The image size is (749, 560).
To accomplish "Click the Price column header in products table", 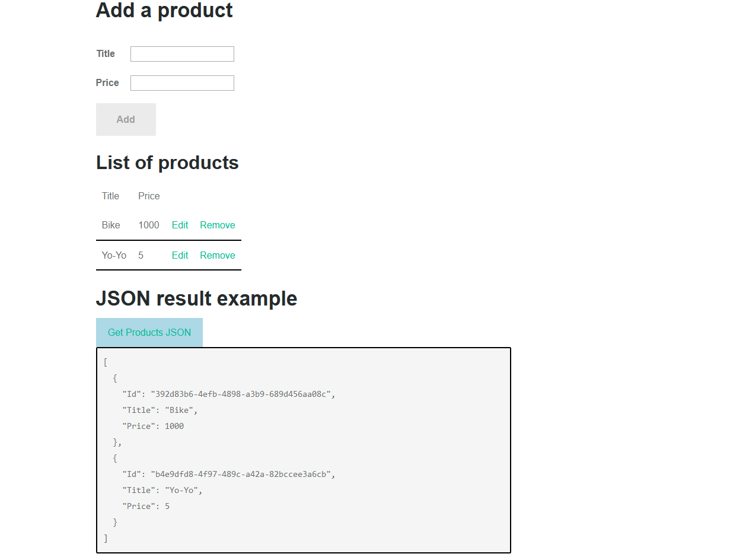I will (149, 196).
